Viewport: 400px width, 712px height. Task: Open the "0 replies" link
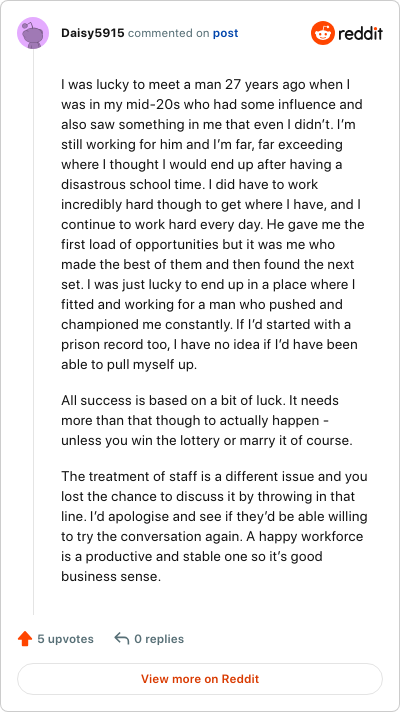click(x=159, y=639)
